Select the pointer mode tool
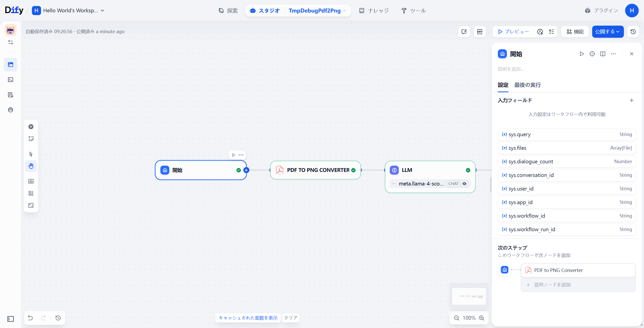 click(x=31, y=154)
